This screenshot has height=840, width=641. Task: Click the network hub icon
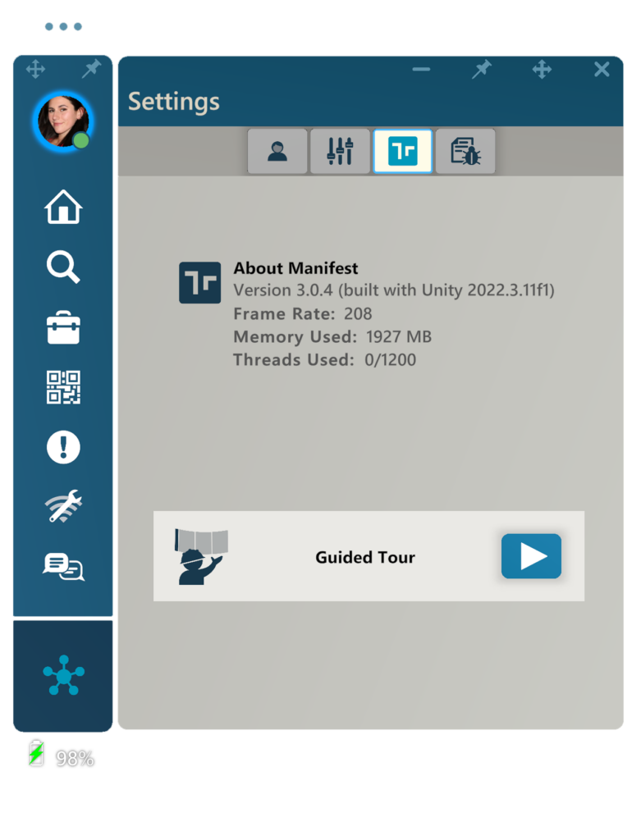(63, 676)
